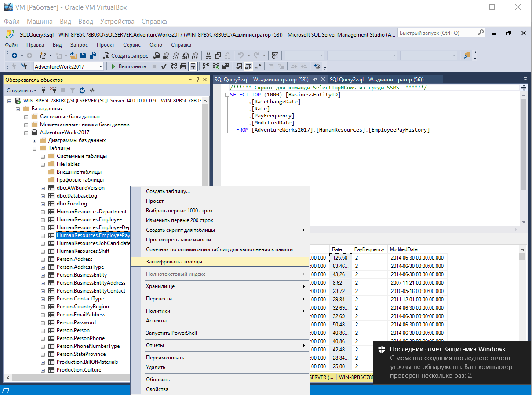Click the Results to File icon
This screenshot has height=395, width=532.
[258, 66]
